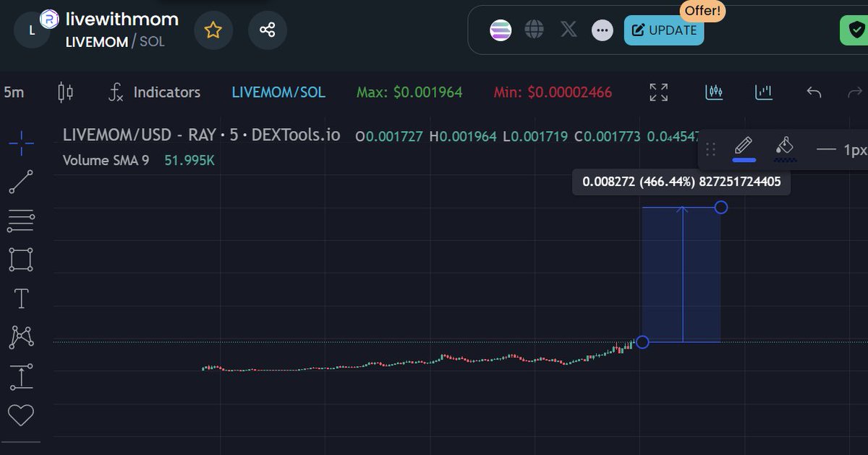Select the trend line drawing tool
This screenshot has height=455, width=868.
[21, 182]
